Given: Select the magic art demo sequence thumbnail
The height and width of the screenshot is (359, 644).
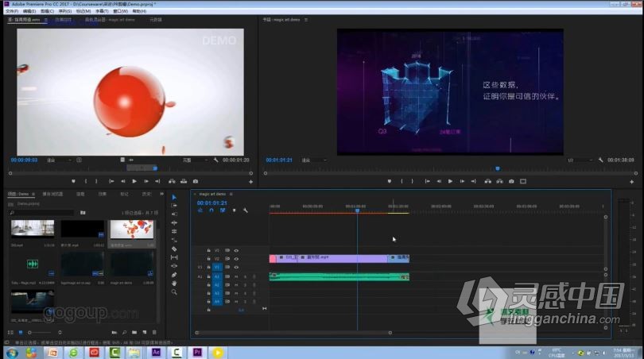Looking at the screenshot, I should (131, 264).
